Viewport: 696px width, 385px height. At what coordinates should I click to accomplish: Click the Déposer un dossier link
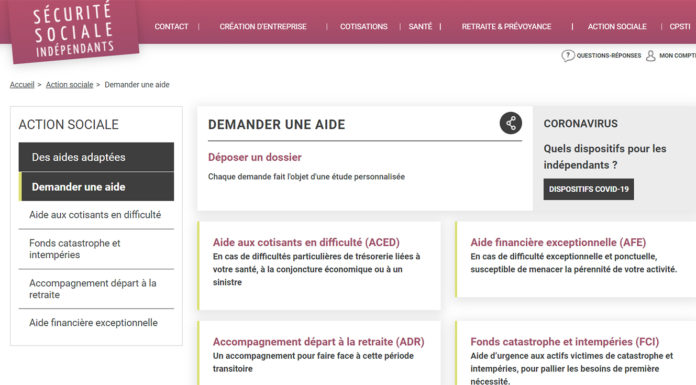tap(254, 157)
